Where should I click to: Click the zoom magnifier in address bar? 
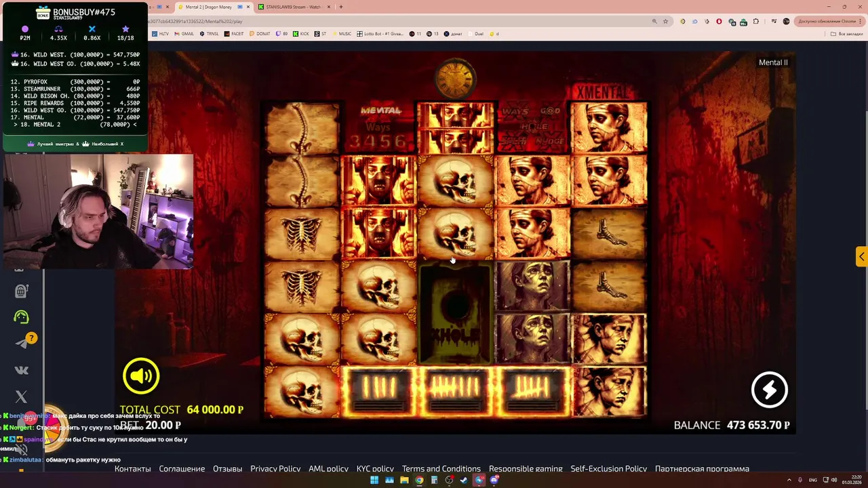[x=654, y=21]
